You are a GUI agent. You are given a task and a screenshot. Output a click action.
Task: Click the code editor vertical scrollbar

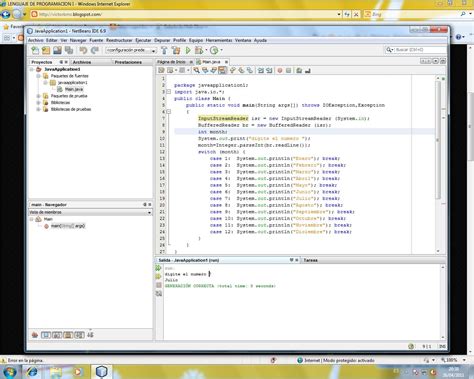438,164
